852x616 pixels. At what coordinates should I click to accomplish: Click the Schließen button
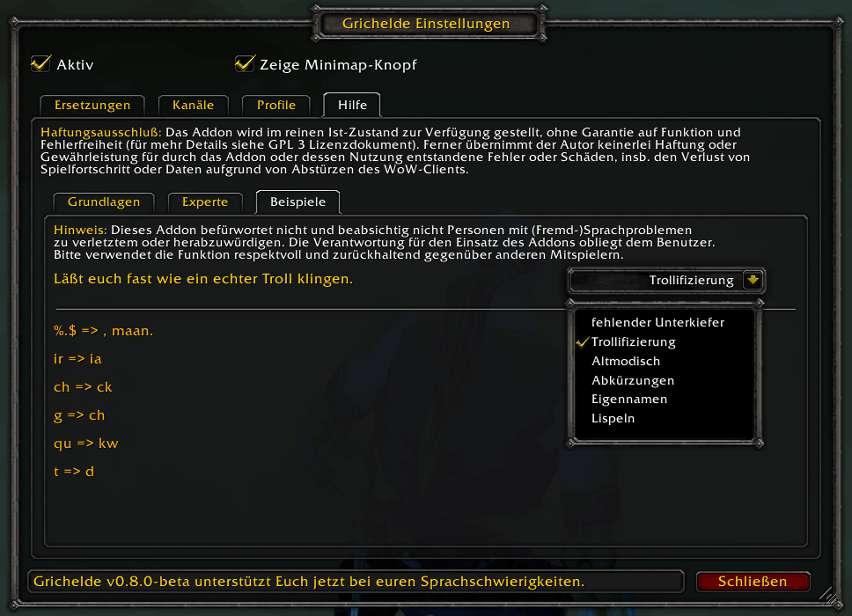coord(753,581)
